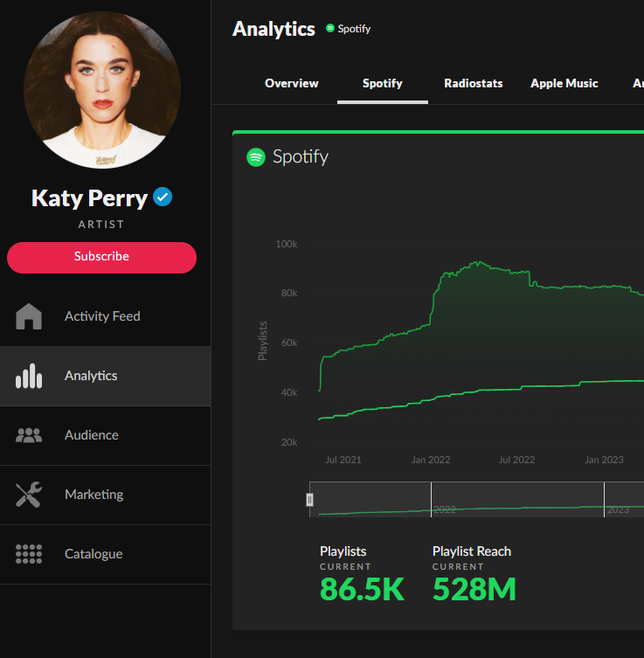Click the Activity Feed house icon
The image size is (644, 658).
click(x=29, y=316)
